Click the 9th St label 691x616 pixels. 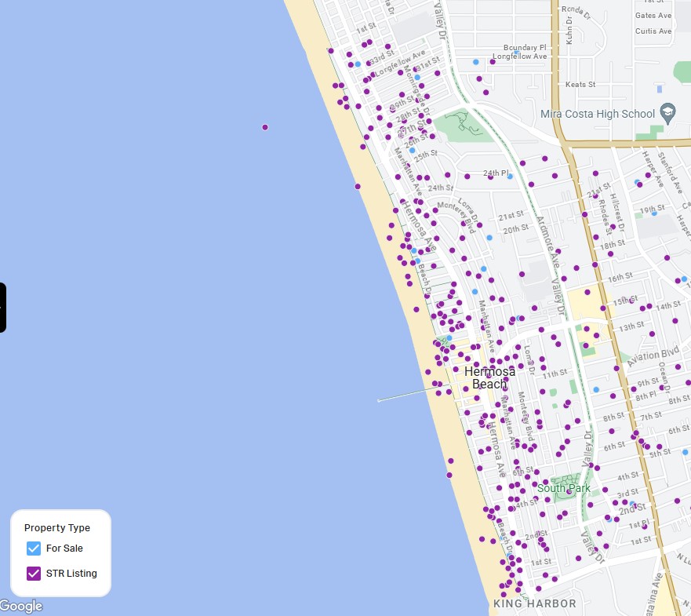point(649,382)
